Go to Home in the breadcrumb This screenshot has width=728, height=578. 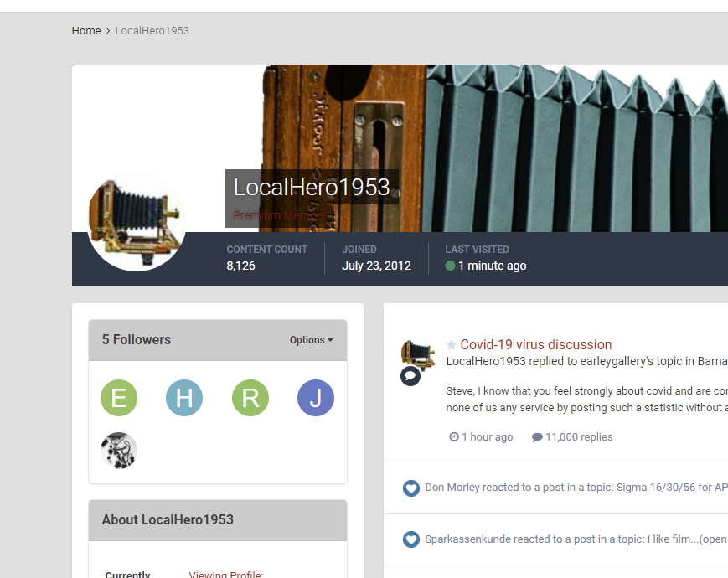[x=86, y=31]
